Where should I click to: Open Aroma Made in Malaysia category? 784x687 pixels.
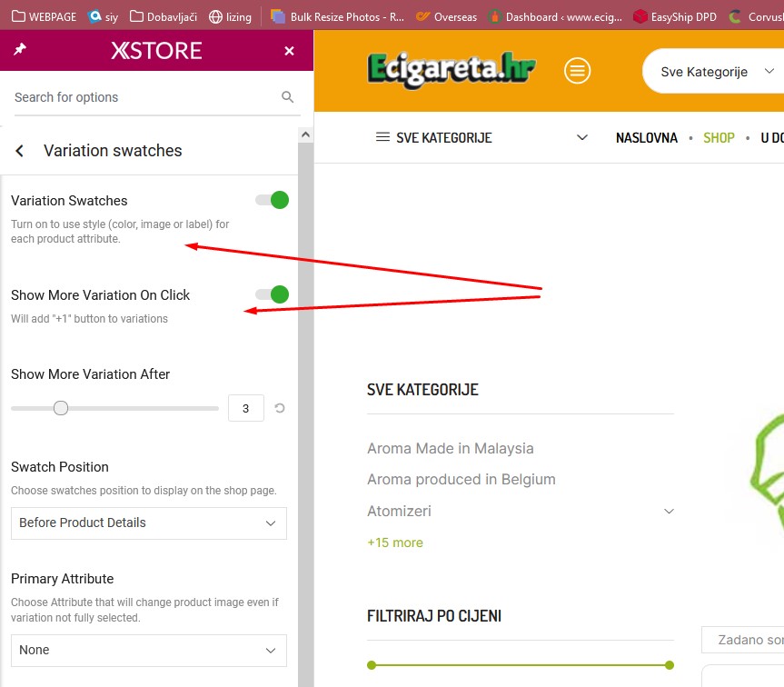[450, 449]
